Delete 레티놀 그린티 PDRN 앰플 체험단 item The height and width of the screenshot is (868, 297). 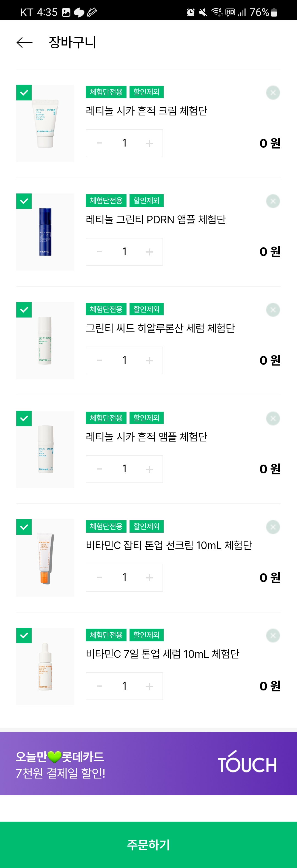(x=273, y=201)
